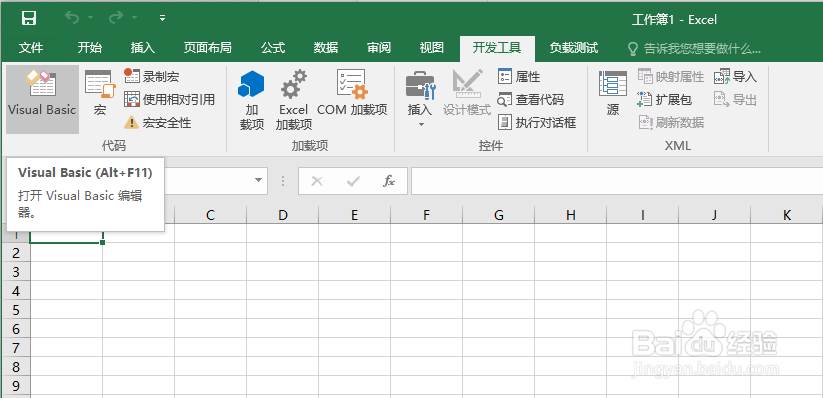823x398 pixels.
Task: Select row 5 header
Action: coord(15,310)
